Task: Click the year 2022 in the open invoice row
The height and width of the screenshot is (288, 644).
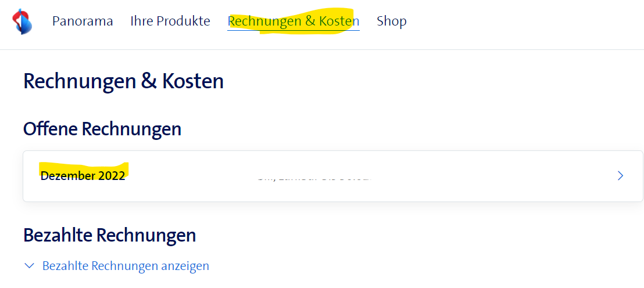Action: coord(111,176)
